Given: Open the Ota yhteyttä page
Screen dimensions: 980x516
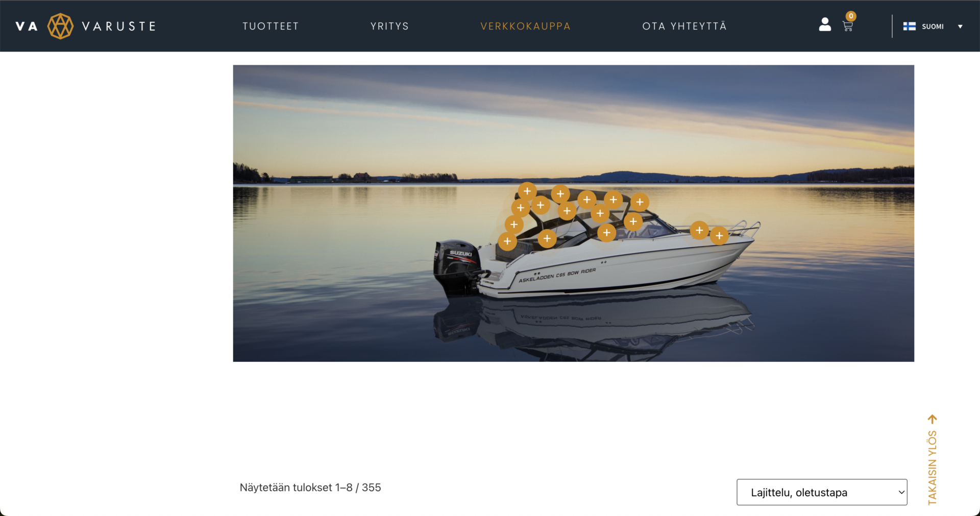Looking at the screenshot, I should [684, 26].
